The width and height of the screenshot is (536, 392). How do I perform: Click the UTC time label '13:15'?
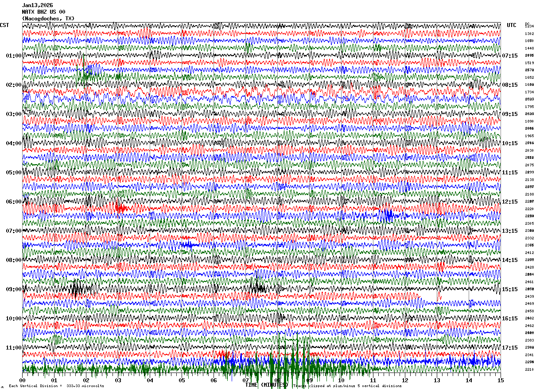[x=510, y=231]
